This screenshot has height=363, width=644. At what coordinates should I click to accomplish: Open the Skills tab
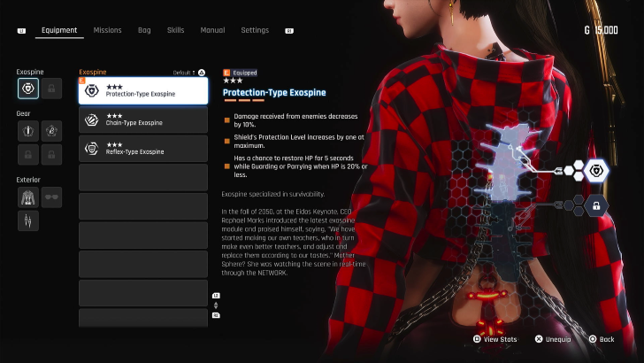pyautogui.click(x=175, y=30)
